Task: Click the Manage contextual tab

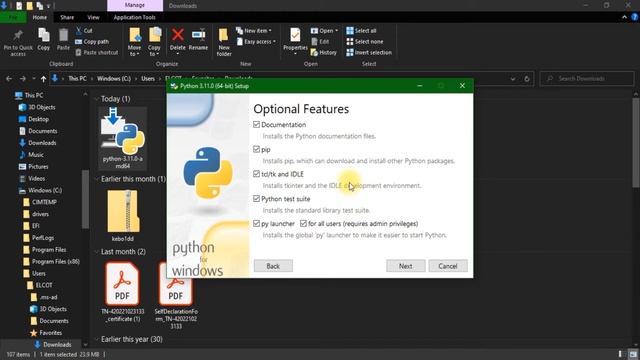Action: click(x=135, y=5)
